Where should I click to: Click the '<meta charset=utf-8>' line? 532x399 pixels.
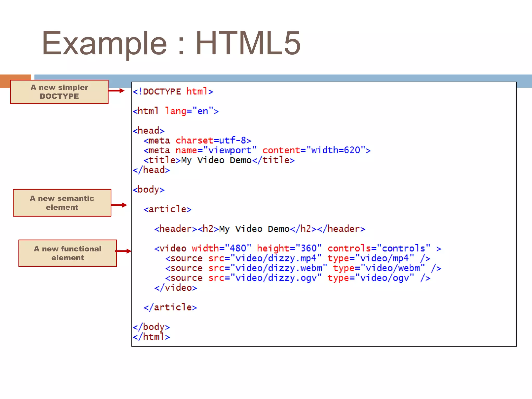(197, 140)
